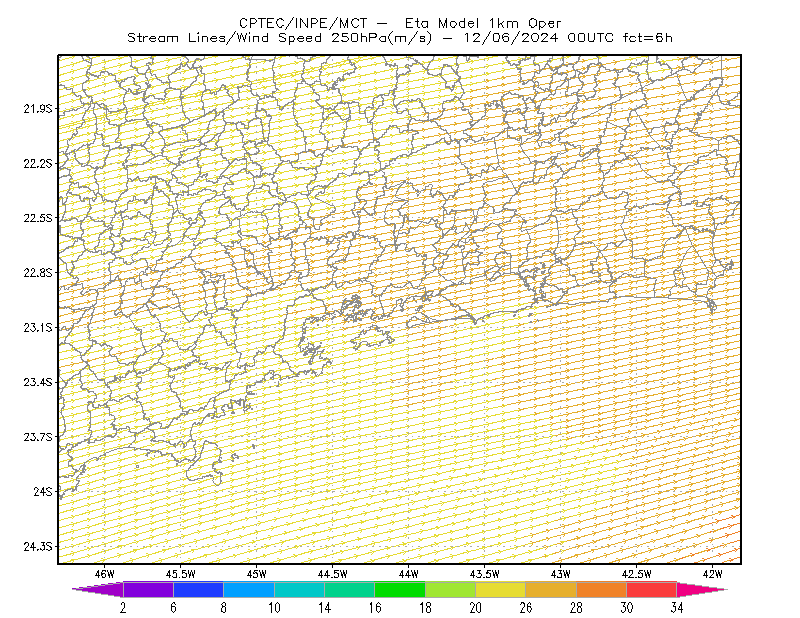800x618 pixels.
Task: Select the red swatch between 30 and 34
Action: (x=652, y=589)
